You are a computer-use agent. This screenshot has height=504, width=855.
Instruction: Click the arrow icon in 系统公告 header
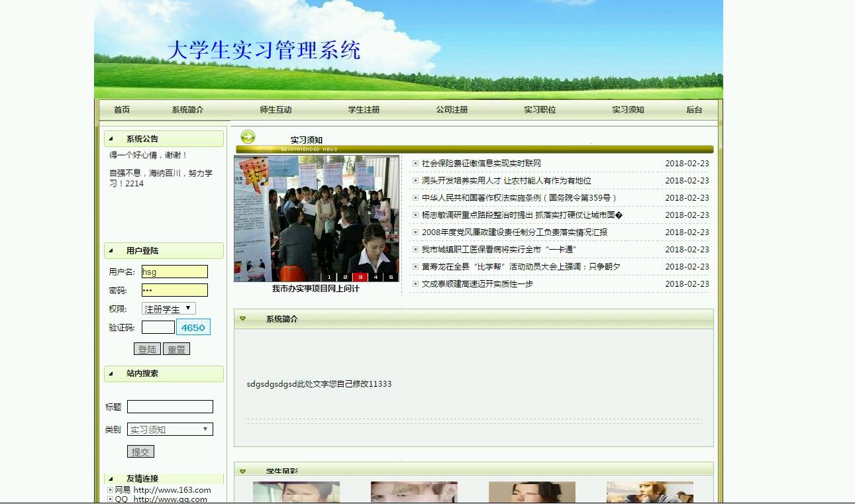pyautogui.click(x=111, y=139)
